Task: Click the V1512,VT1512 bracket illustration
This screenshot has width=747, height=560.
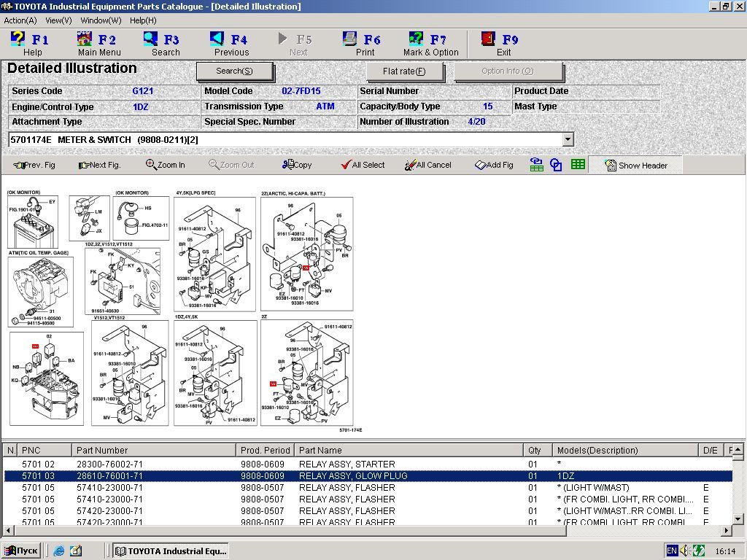Action: click(x=130, y=373)
